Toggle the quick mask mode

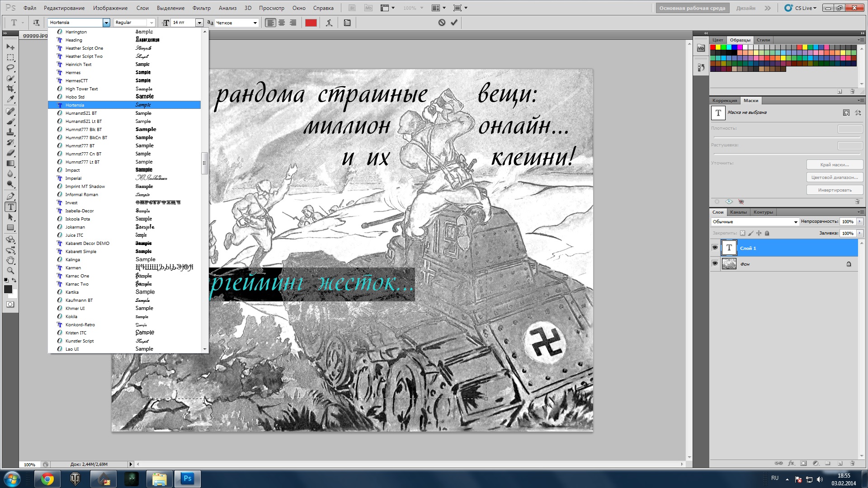pos(10,305)
